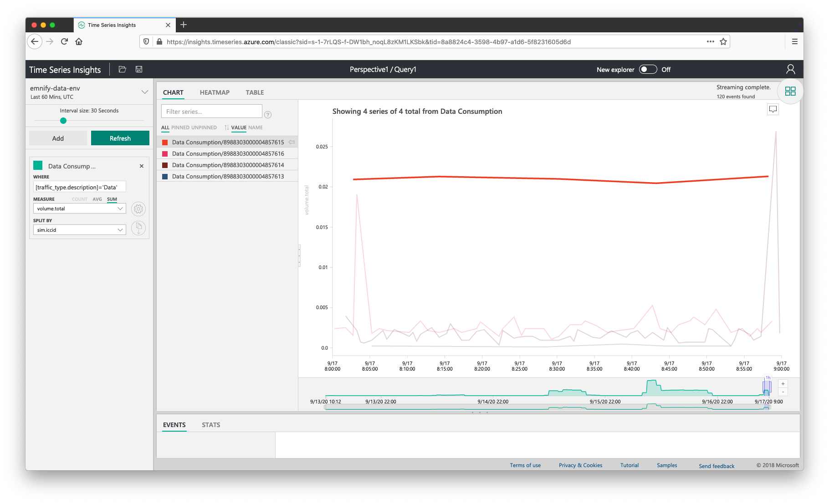Select the SUM measure option
The image size is (829, 504).
tap(112, 199)
